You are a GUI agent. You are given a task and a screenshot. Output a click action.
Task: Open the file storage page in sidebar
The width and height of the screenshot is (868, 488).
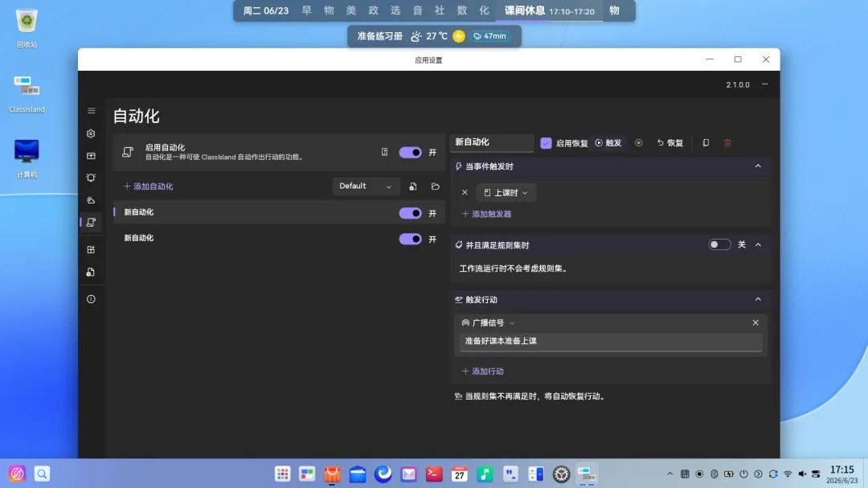click(x=92, y=272)
